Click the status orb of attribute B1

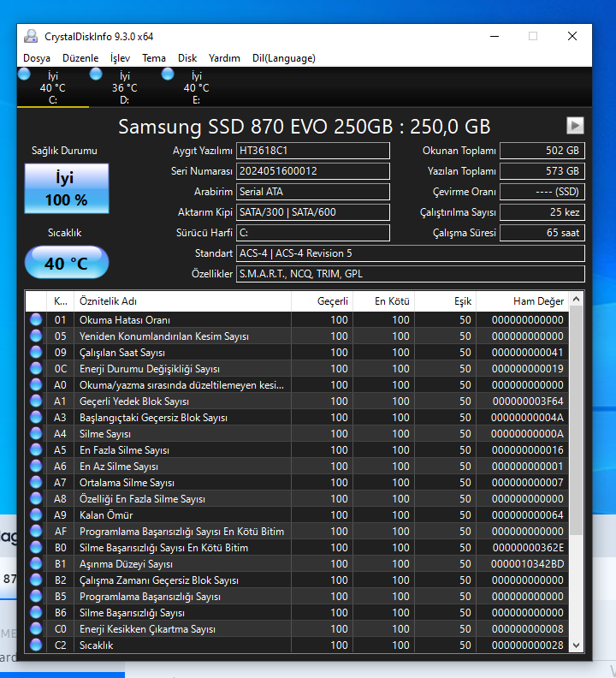(36, 564)
